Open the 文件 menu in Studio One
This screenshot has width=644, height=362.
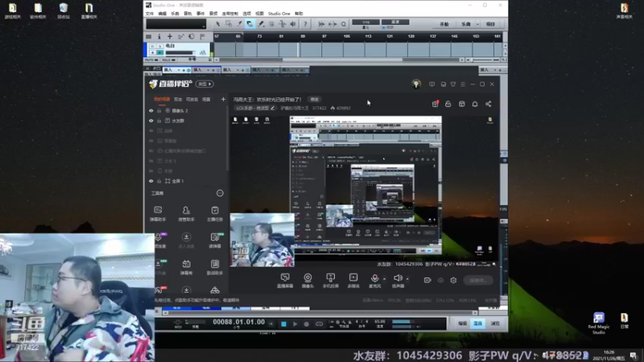coord(150,14)
